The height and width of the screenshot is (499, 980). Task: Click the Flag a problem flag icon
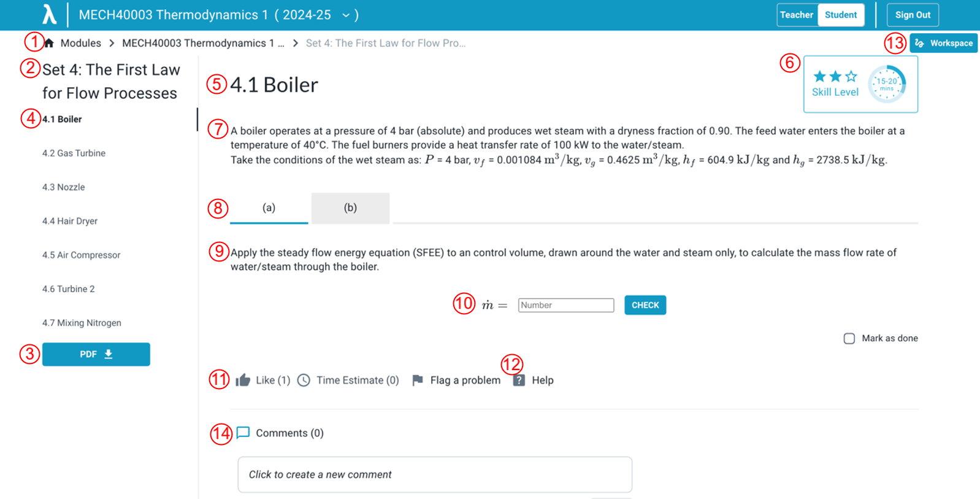tap(418, 380)
